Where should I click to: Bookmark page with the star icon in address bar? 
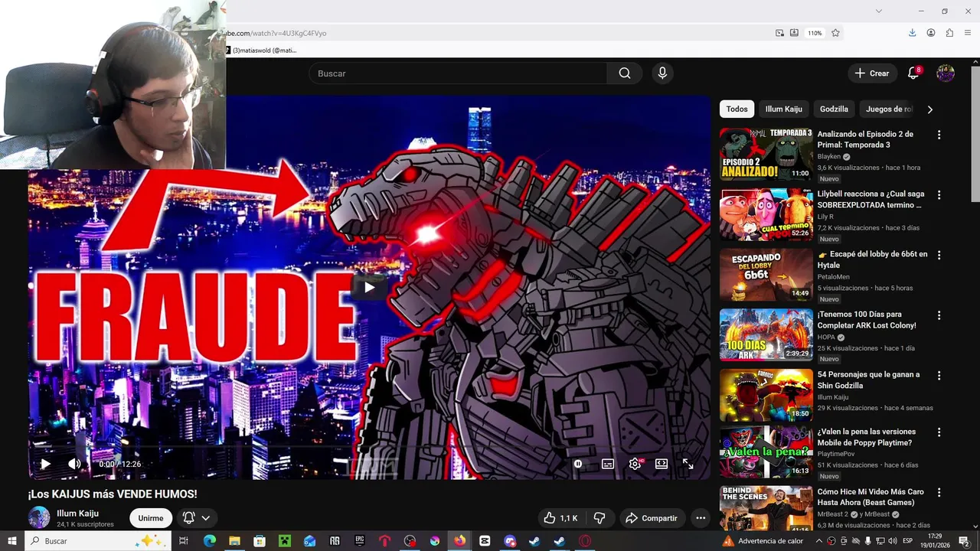[x=835, y=33]
